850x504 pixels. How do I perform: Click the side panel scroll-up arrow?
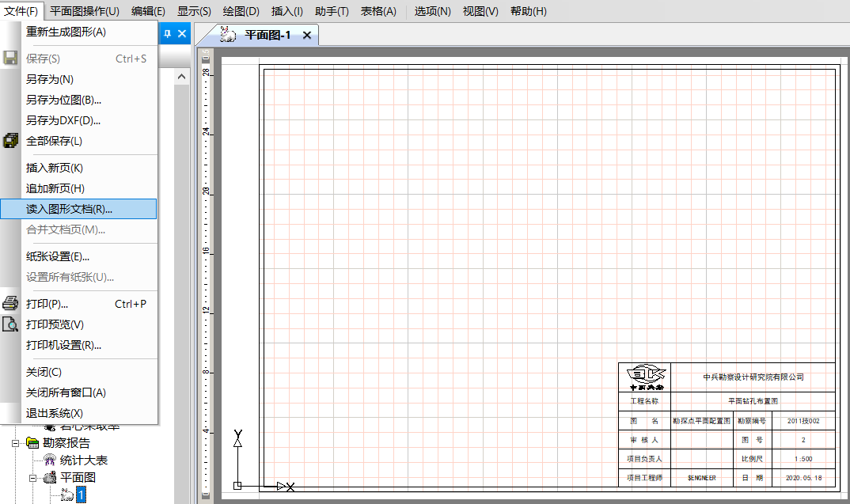pos(181,77)
